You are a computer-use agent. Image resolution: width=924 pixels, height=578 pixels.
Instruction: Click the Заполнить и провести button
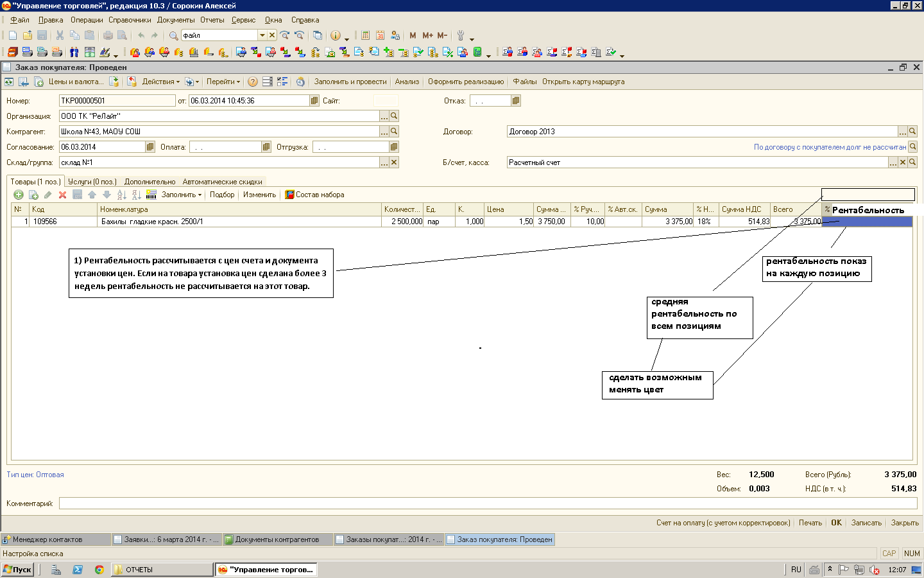click(x=350, y=82)
